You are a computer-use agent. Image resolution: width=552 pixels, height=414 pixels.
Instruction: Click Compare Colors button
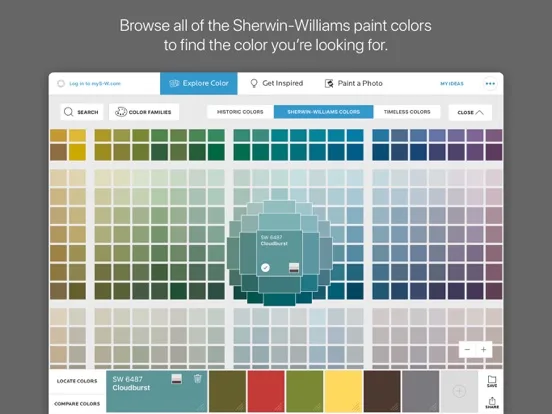(x=77, y=403)
